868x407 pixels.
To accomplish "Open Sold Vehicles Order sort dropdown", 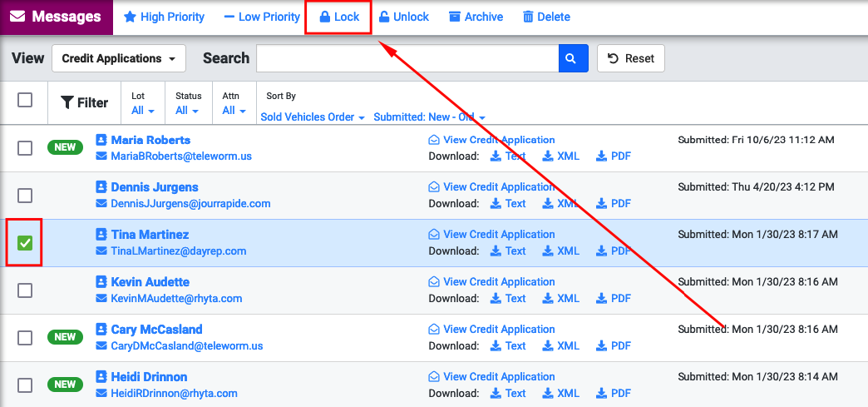I will (x=313, y=117).
